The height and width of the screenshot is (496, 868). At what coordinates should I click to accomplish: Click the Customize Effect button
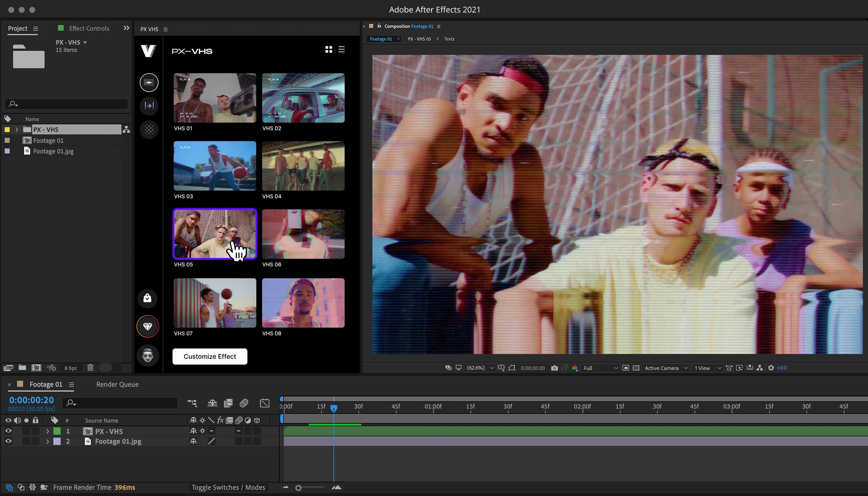coord(210,356)
